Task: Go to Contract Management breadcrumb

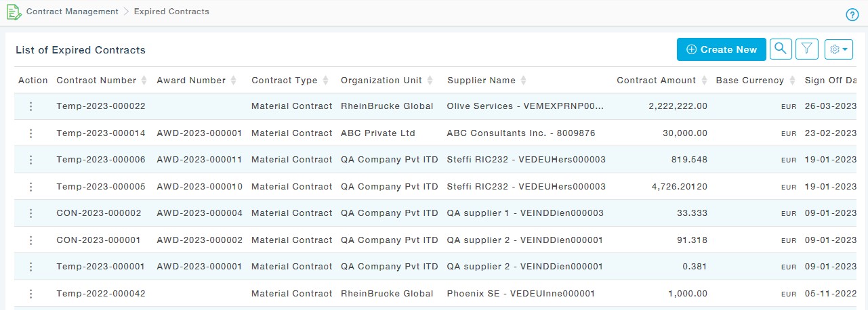Action: pos(73,12)
